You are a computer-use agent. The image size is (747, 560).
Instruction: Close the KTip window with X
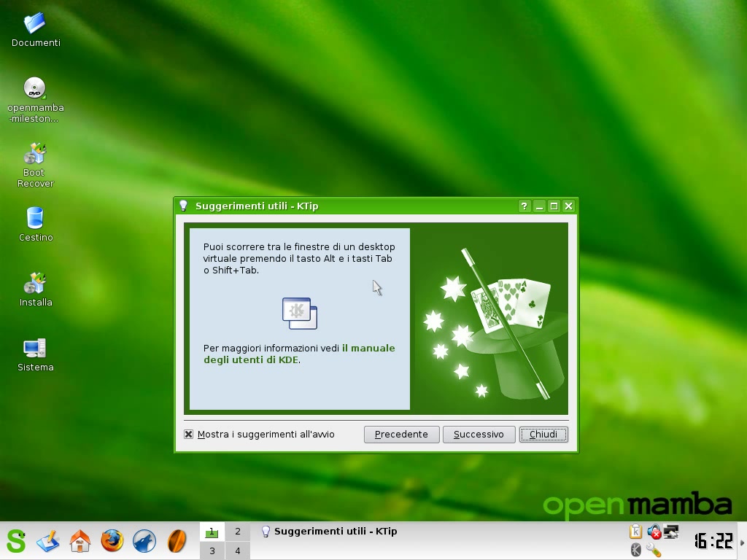point(568,206)
